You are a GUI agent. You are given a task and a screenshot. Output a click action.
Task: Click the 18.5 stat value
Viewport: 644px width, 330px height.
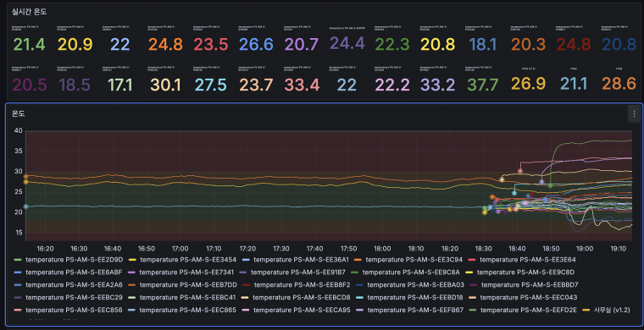(x=75, y=85)
